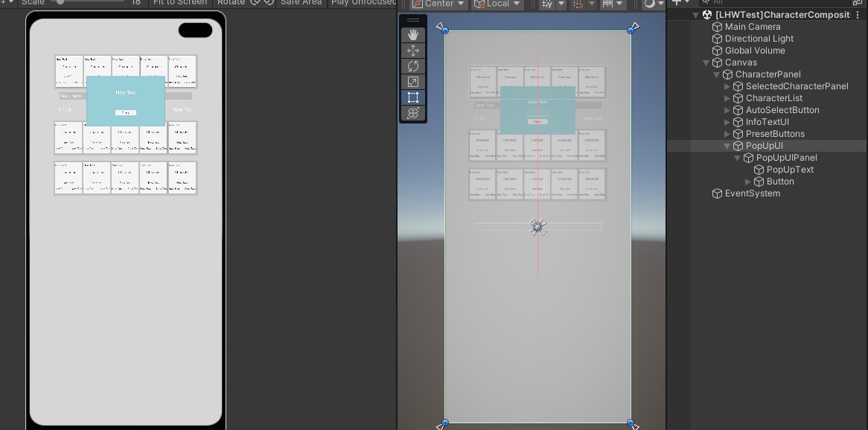Select AutoSelectButton in hierarchy
This screenshot has width=868, height=430.
(782, 110)
